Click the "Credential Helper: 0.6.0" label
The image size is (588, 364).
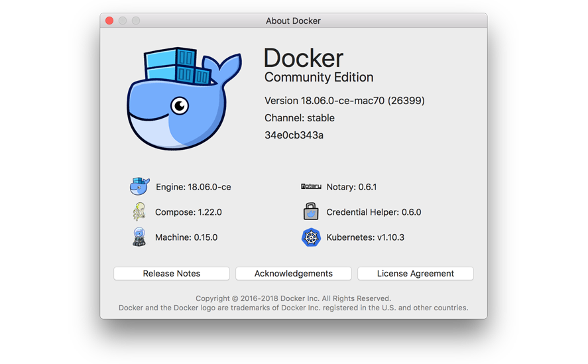373,212
